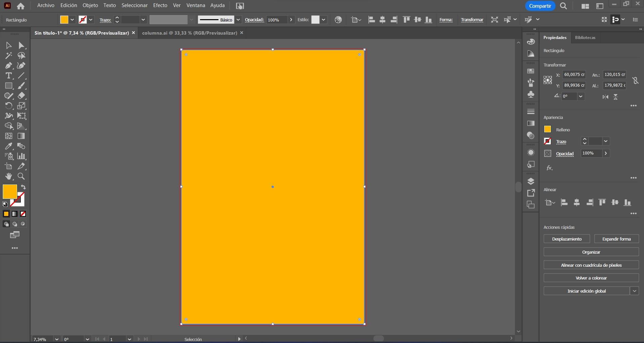644x343 pixels.
Task: Click Alinear con cuadrícula de píxeles
Action: coord(591,265)
